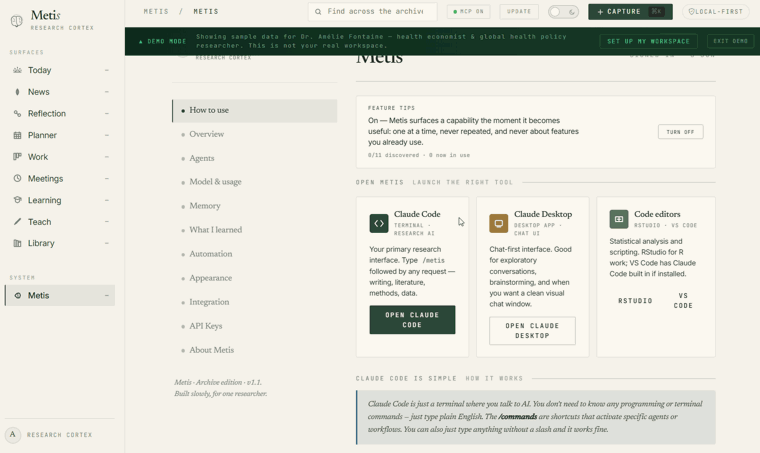Launch RStudio from Code editors
Image resolution: width=760 pixels, height=453 pixels.
click(635, 301)
